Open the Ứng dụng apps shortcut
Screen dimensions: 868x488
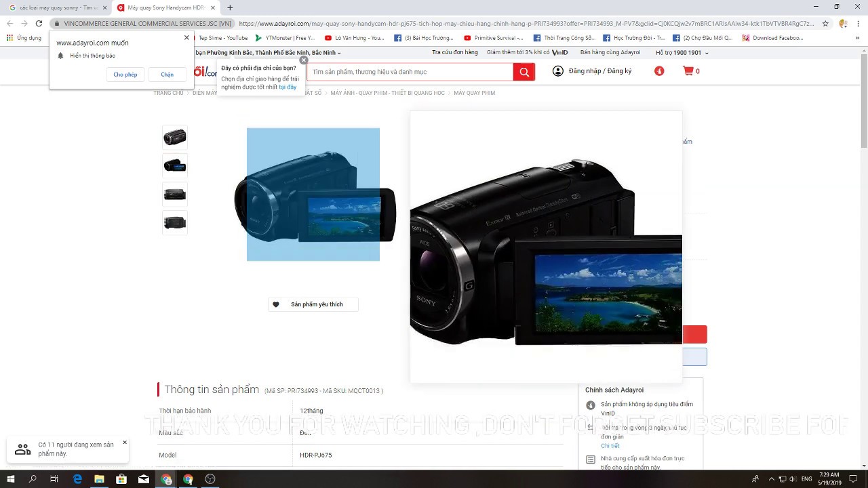click(24, 38)
